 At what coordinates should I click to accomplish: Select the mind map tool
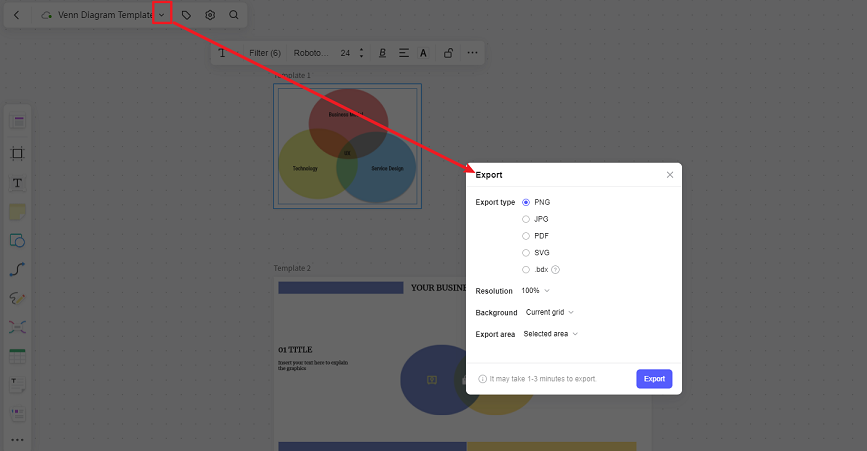click(x=17, y=327)
